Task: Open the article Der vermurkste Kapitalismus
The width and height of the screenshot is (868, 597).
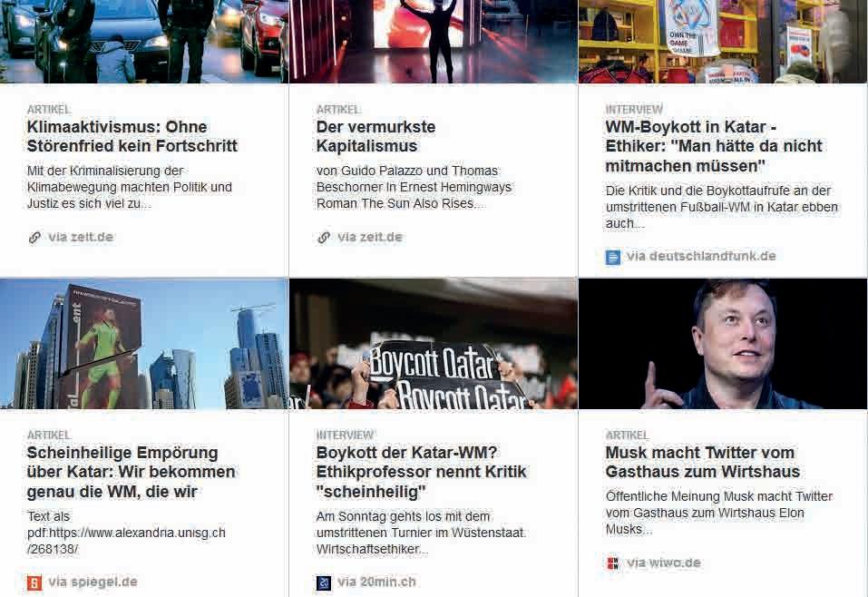Action: (375, 136)
